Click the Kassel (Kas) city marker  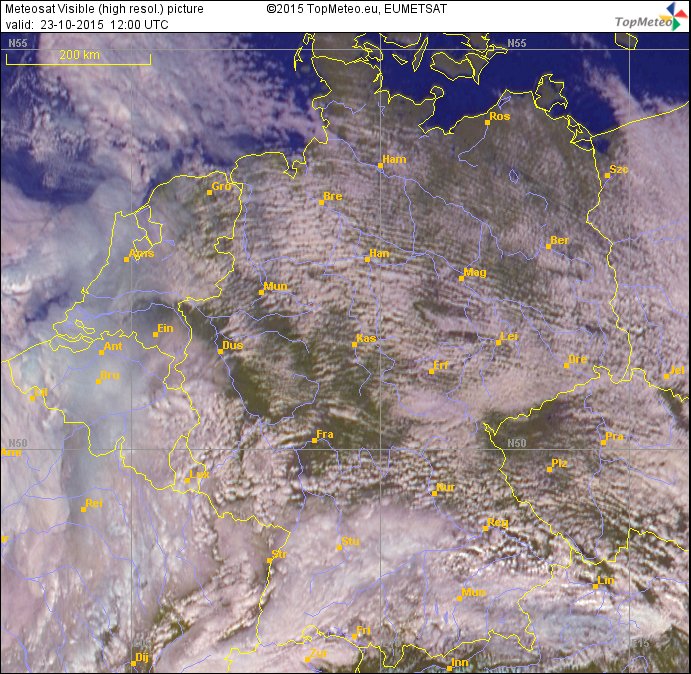pos(355,345)
